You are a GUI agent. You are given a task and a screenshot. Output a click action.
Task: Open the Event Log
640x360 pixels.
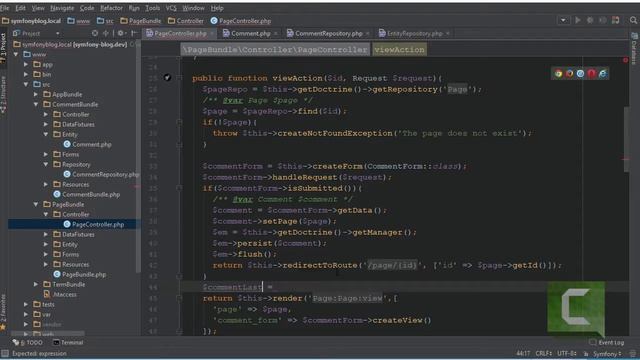607,342
